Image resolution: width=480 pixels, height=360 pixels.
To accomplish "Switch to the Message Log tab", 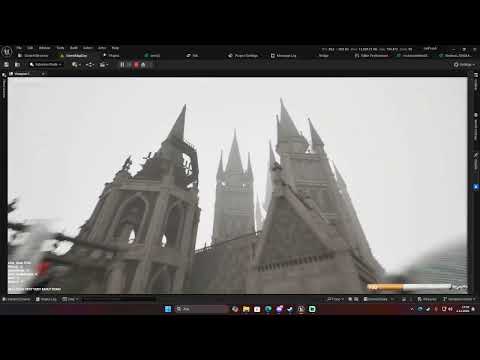I will pos(283,56).
